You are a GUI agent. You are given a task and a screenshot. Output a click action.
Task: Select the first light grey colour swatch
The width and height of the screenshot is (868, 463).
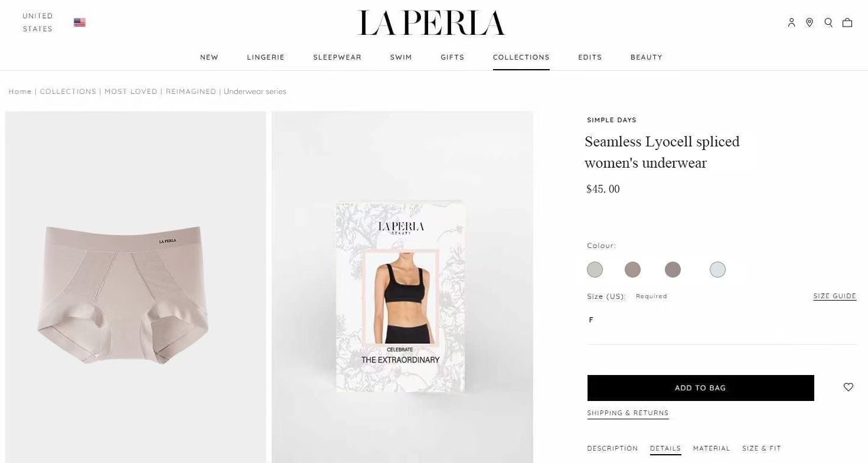(595, 270)
